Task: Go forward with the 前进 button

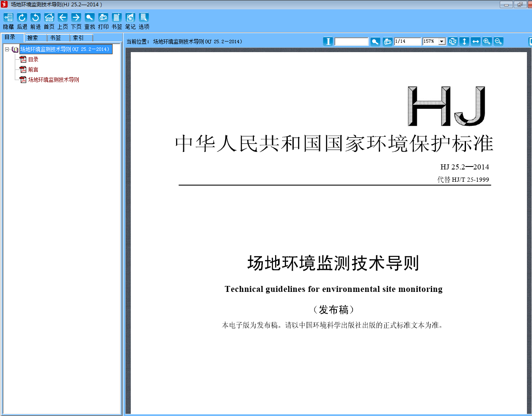Action: click(36, 21)
